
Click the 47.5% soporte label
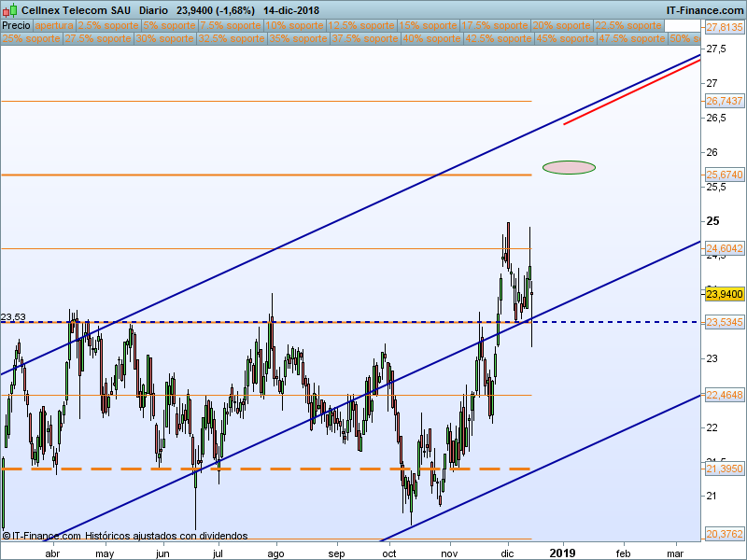coord(631,38)
